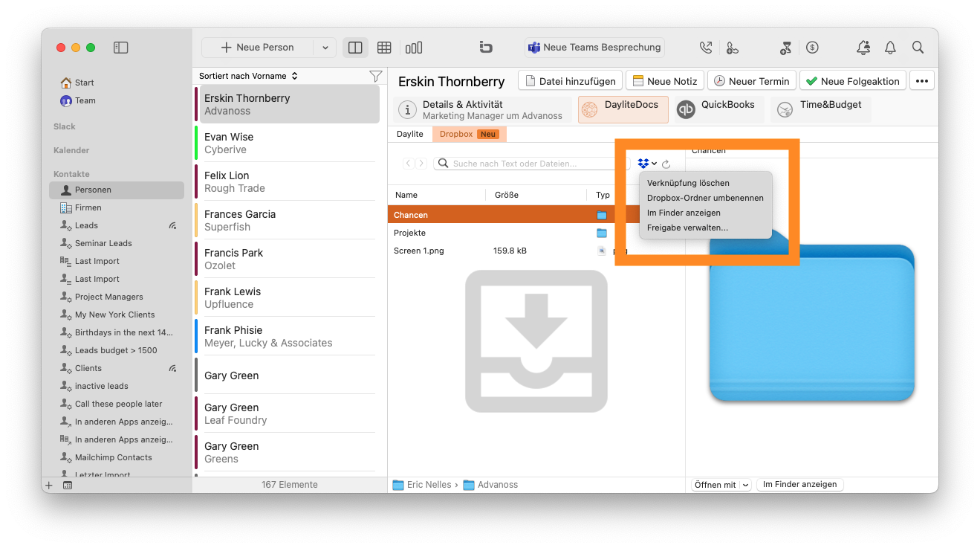Click the Daylite logo icon in toolbar
This screenshot has height=548, width=980.
click(486, 48)
